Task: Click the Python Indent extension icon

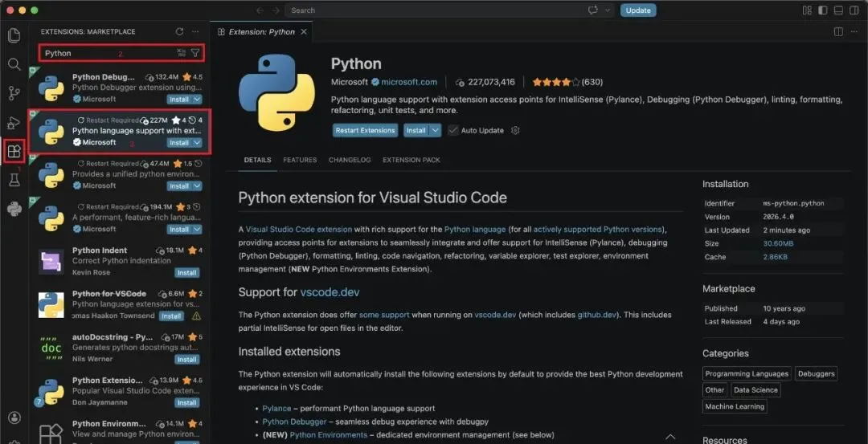Action: [x=51, y=262]
